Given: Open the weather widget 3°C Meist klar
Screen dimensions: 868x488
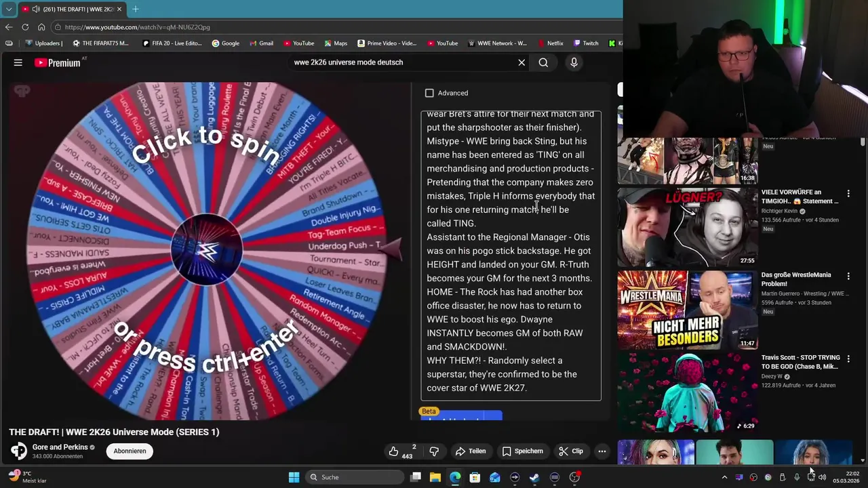Looking at the screenshot, I should tap(27, 477).
